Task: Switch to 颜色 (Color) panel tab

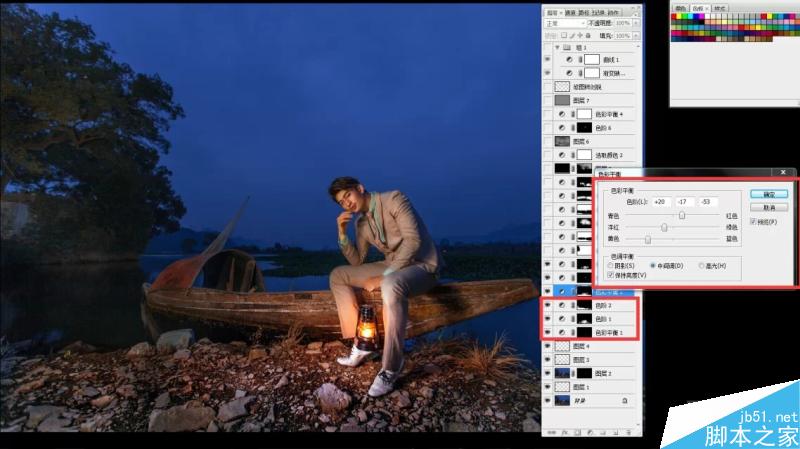Action: pyautogui.click(x=681, y=9)
